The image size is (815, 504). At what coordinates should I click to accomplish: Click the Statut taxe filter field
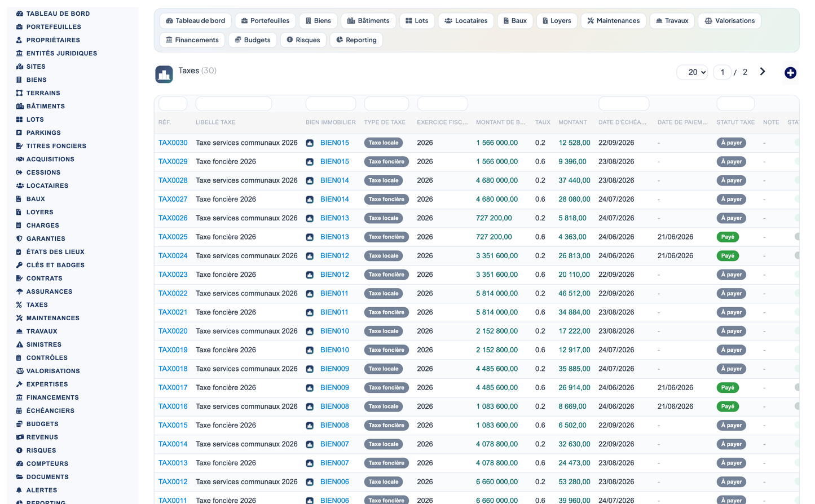pos(735,104)
